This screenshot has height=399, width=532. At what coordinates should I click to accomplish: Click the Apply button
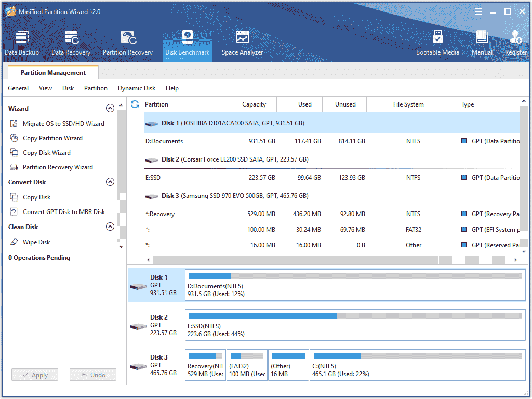[34, 375]
